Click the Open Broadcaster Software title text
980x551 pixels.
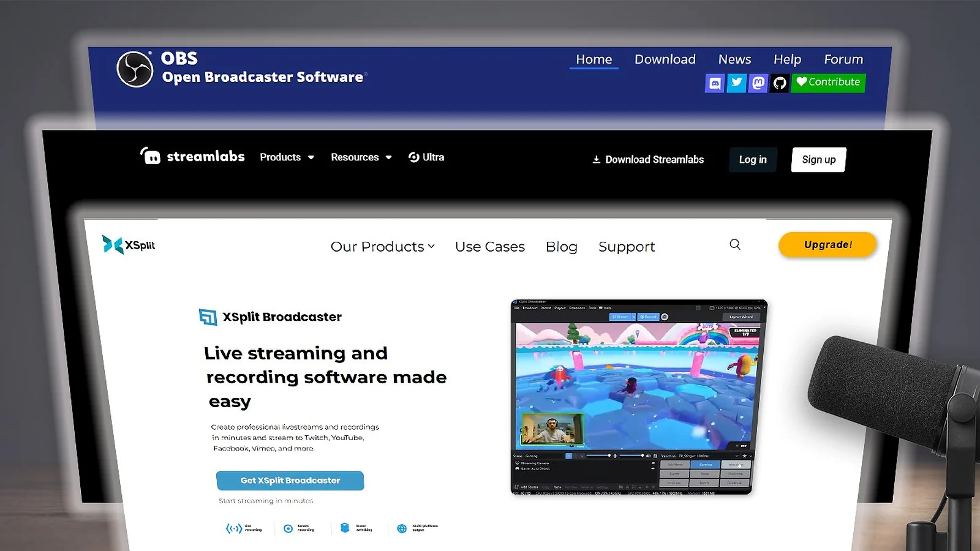263,77
